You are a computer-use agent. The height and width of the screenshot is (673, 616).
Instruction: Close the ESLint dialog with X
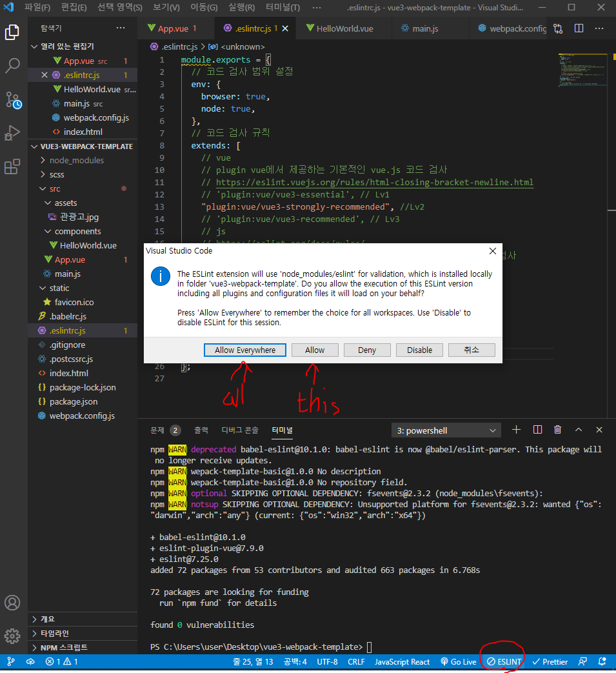coord(492,251)
